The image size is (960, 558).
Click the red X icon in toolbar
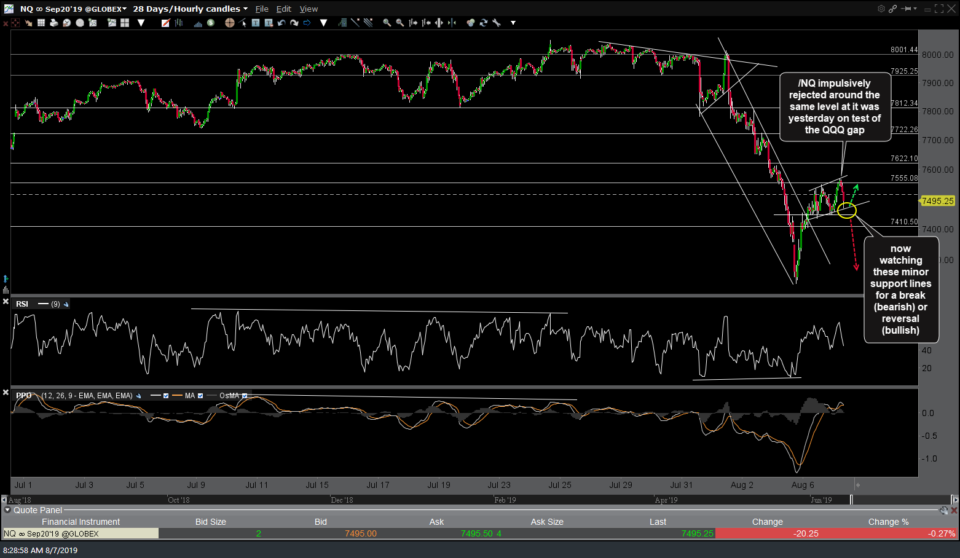click(x=5, y=23)
